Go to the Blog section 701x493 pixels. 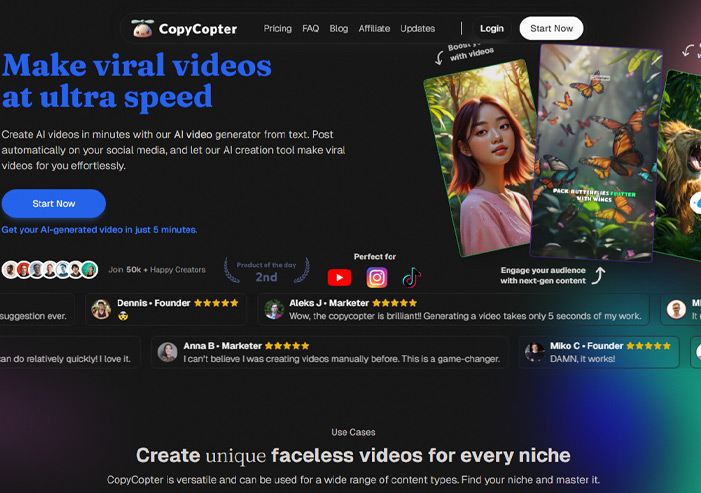pyautogui.click(x=339, y=29)
